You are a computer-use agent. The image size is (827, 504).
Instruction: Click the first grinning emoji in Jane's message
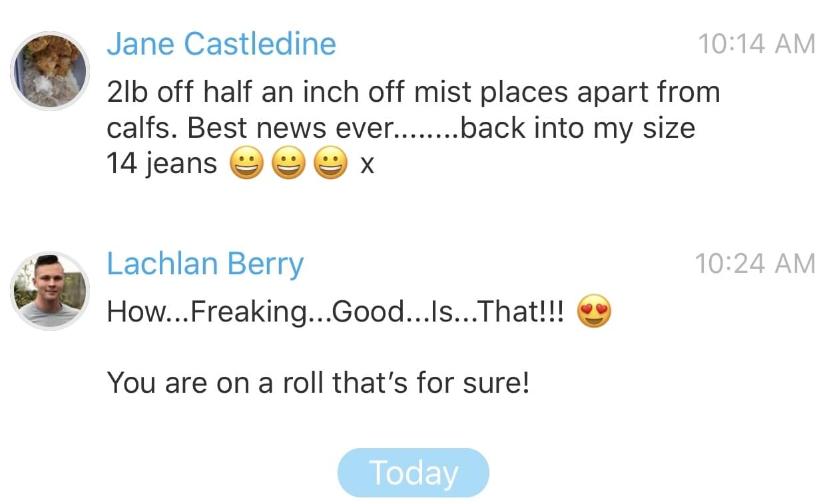246,164
